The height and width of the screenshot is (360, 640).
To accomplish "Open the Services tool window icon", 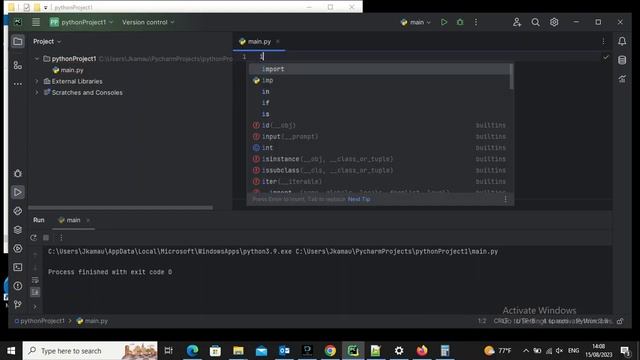I will [18, 248].
